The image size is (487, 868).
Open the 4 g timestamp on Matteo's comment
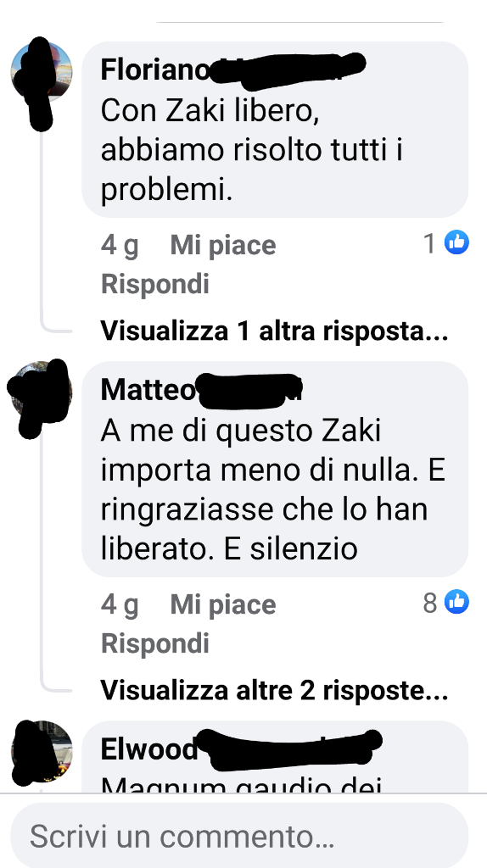(x=120, y=604)
